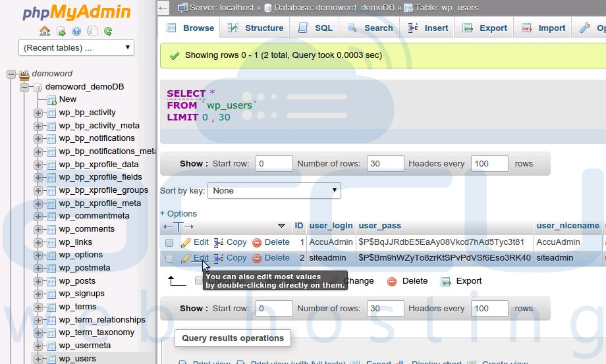
Task: Click the wp_postmeta table icon
Action: click(51, 269)
